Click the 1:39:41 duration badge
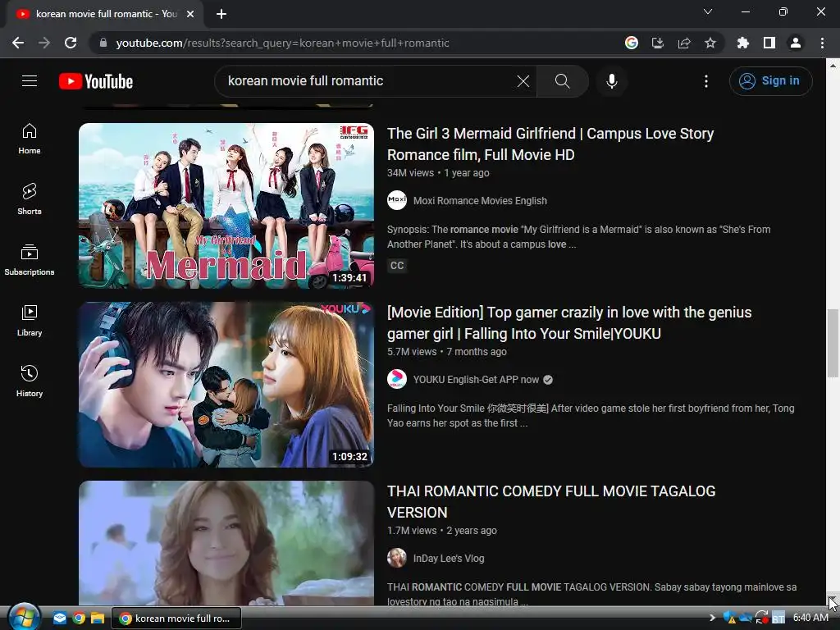The image size is (840, 630). pos(349,278)
